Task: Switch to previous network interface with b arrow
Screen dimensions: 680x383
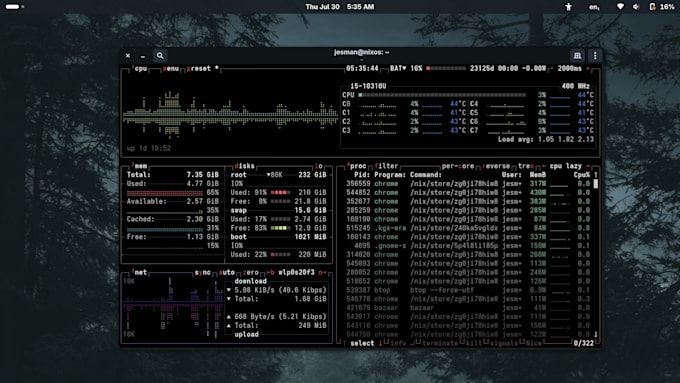Action: point(271,272)
